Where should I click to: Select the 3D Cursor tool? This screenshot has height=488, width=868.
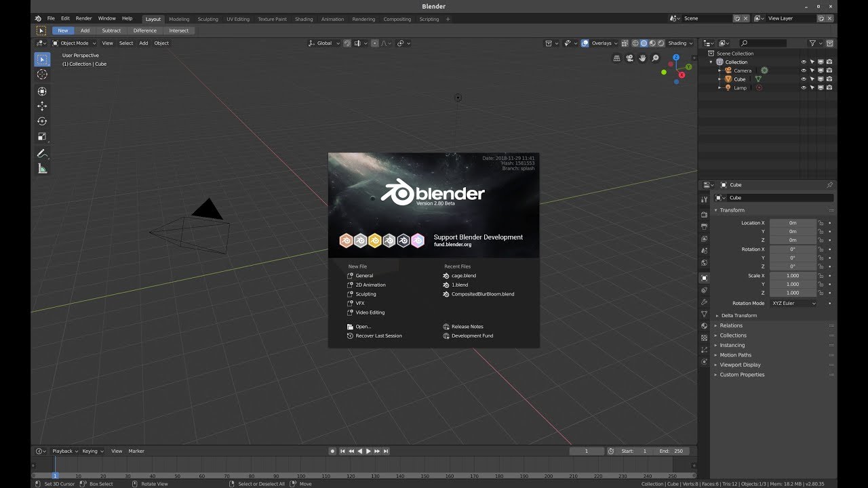tap(42, 75)
